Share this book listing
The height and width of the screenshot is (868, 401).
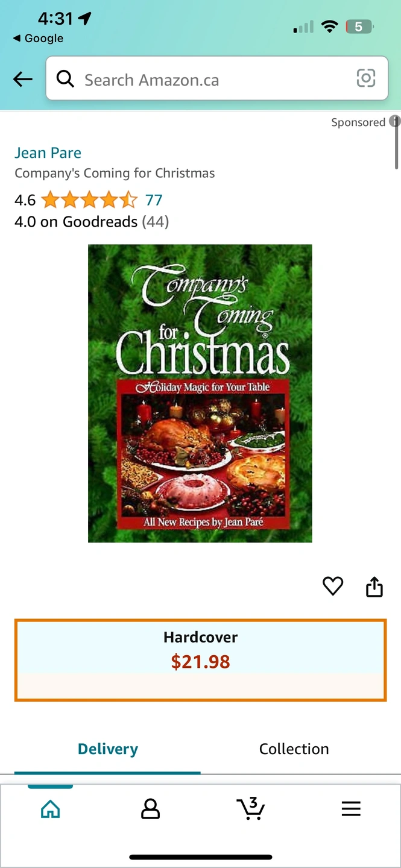374,587
